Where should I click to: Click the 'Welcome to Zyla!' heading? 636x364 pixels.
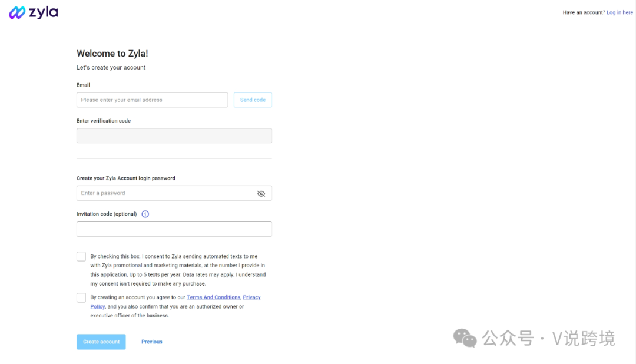click(112, 54)
